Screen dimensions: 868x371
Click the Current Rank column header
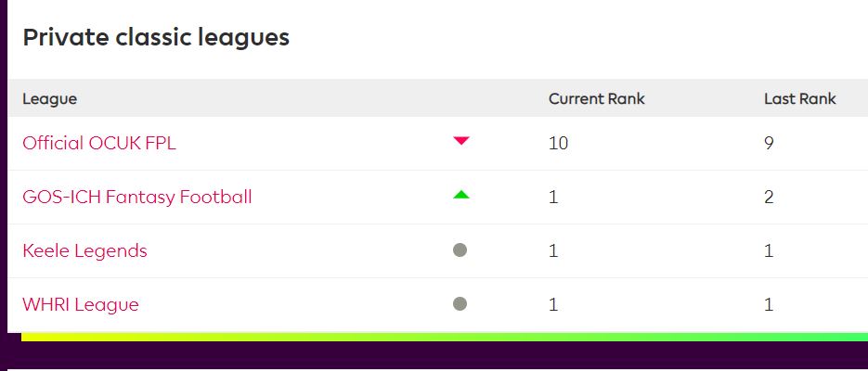[x=597, y=99]
